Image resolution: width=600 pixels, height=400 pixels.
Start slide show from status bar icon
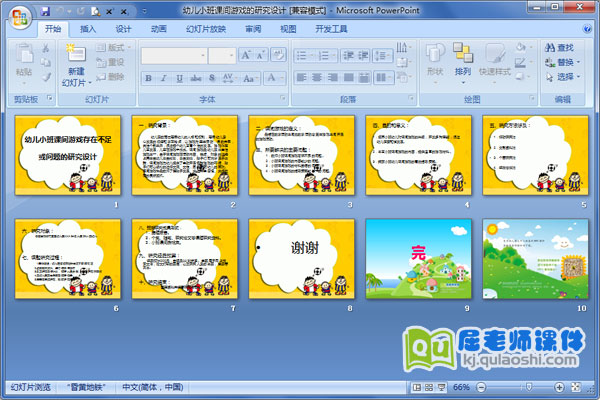click(441, 387)
